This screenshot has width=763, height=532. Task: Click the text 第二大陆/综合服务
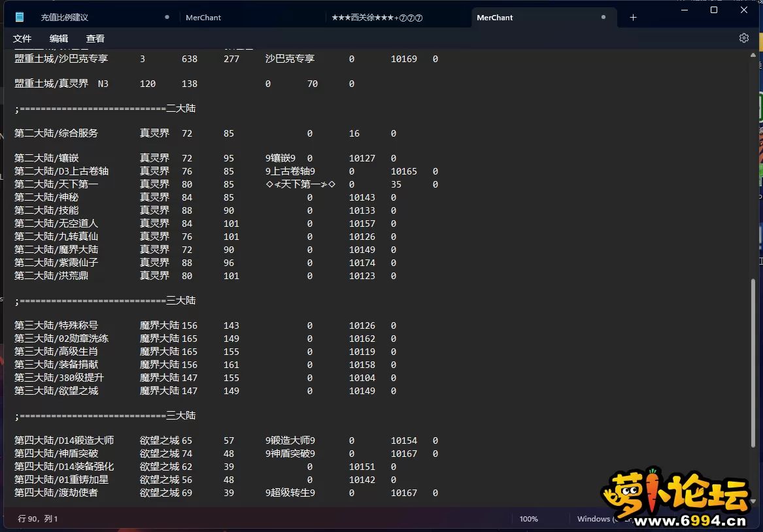coord(56,133)
